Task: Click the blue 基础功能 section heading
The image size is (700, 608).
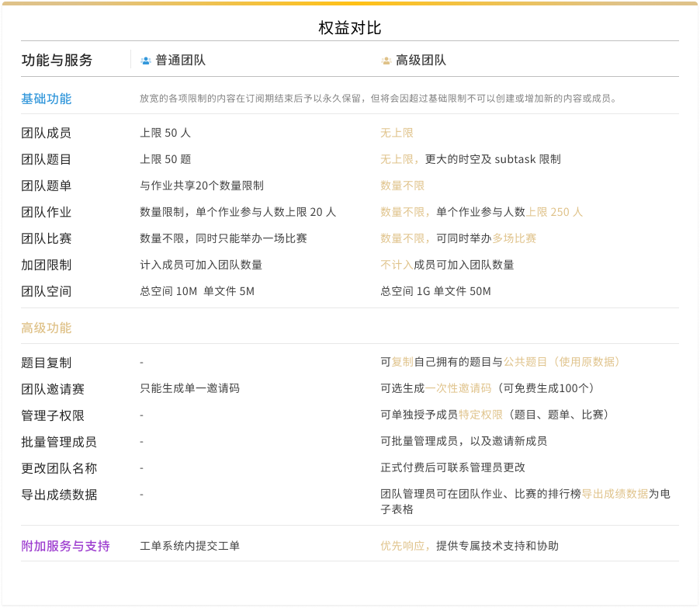Action: tap(47, 99)
